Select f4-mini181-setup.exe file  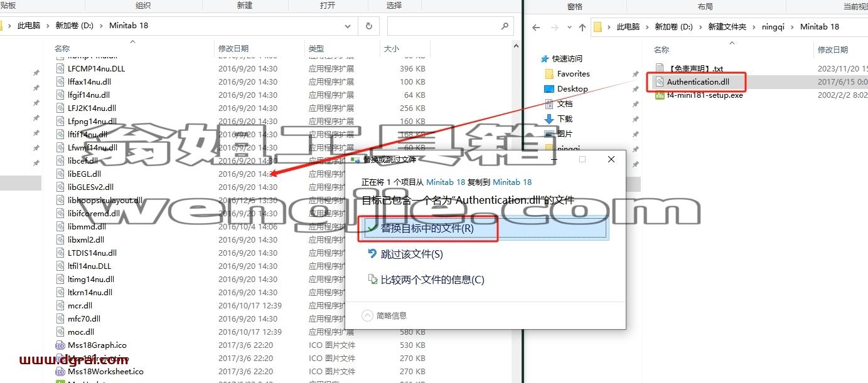(704, 95)
